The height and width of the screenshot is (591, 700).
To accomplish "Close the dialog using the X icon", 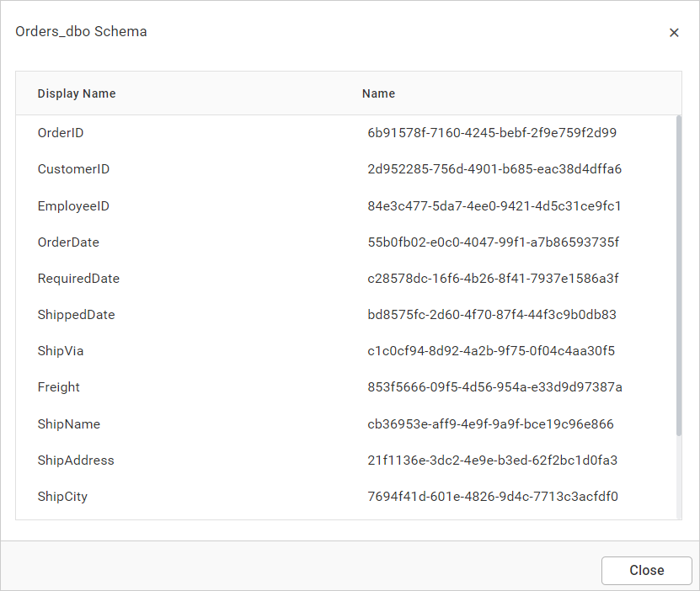I will pyautogui.click(x=674, y=32).
